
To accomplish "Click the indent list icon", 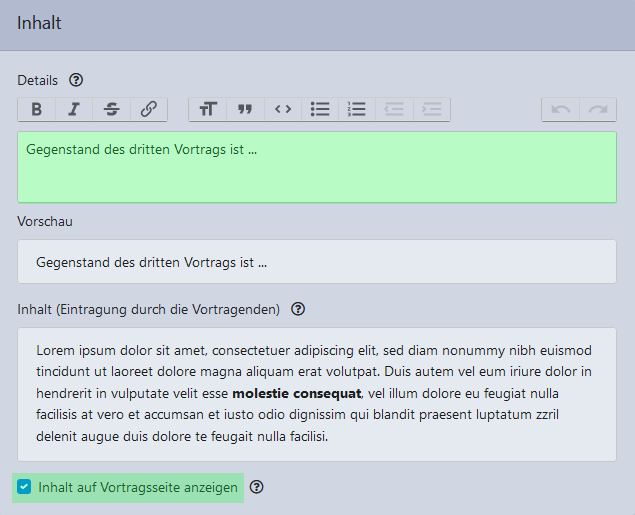I will pos(431,109).
